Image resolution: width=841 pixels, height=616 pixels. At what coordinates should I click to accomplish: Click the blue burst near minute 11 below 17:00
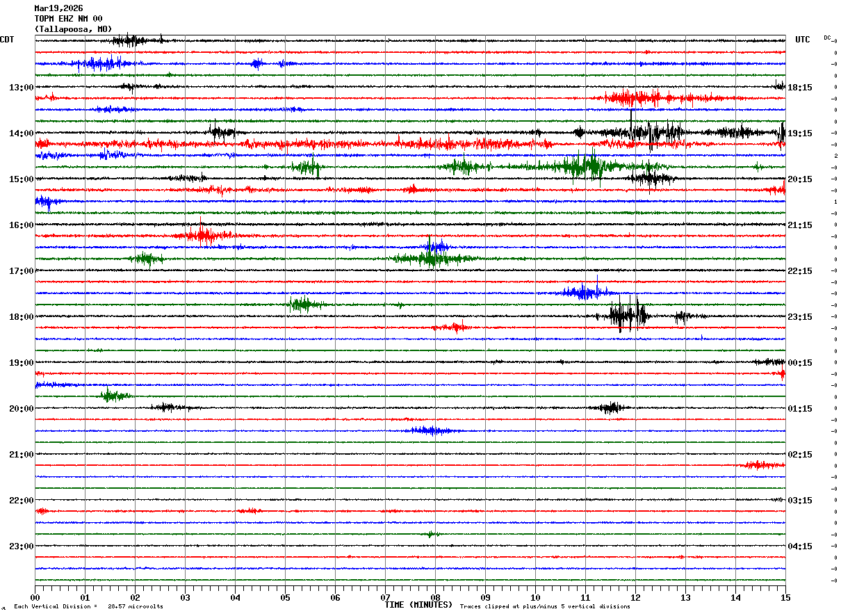(585, 291)
